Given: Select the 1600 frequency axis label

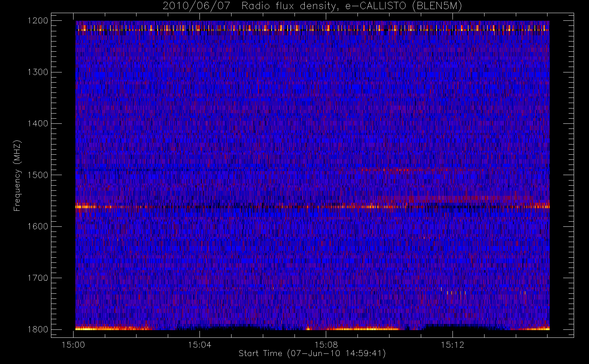Looking at the screenshot, I should [38, 226].
